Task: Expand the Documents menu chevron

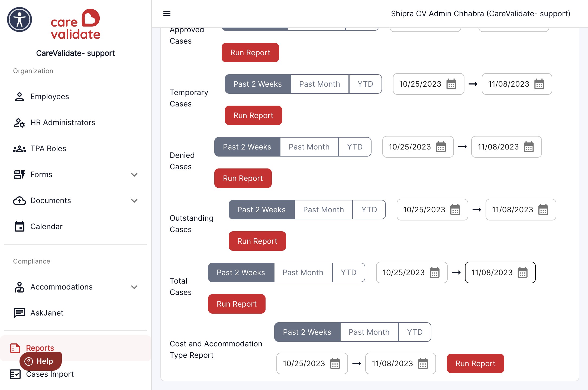Action: pos(134,201)
